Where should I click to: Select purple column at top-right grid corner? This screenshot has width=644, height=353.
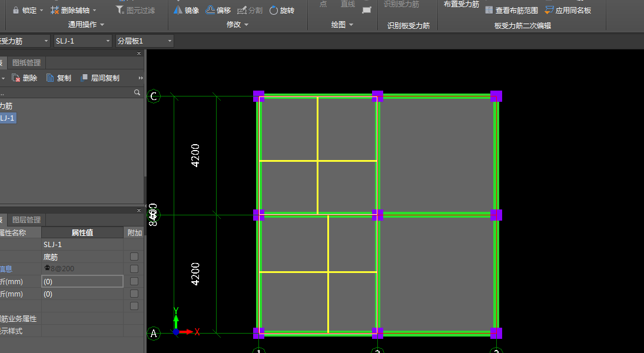click(496, 96)
